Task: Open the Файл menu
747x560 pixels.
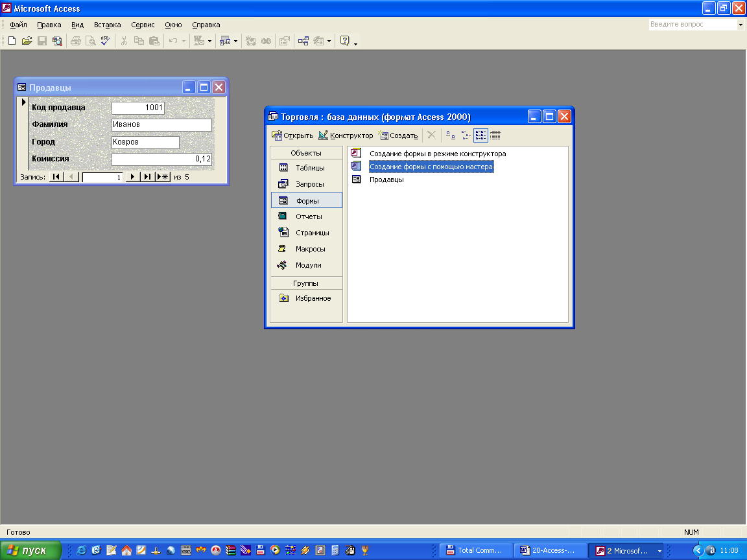Action: 19,25
